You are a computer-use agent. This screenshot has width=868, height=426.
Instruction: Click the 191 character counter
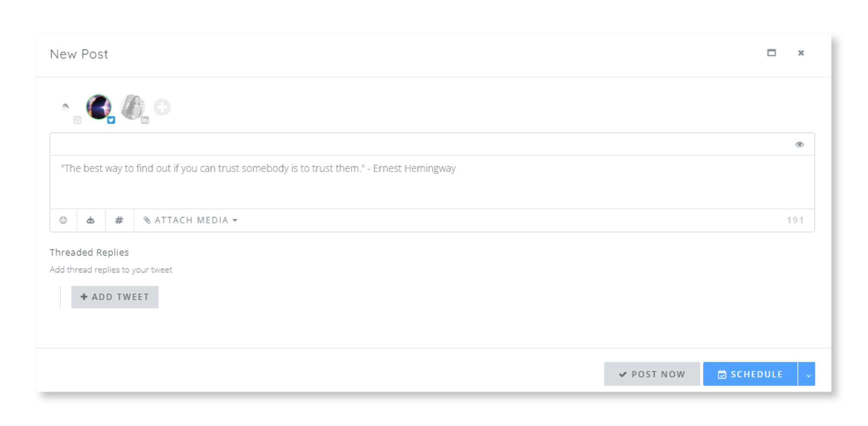pyautogui.click(x=795, y=220)
